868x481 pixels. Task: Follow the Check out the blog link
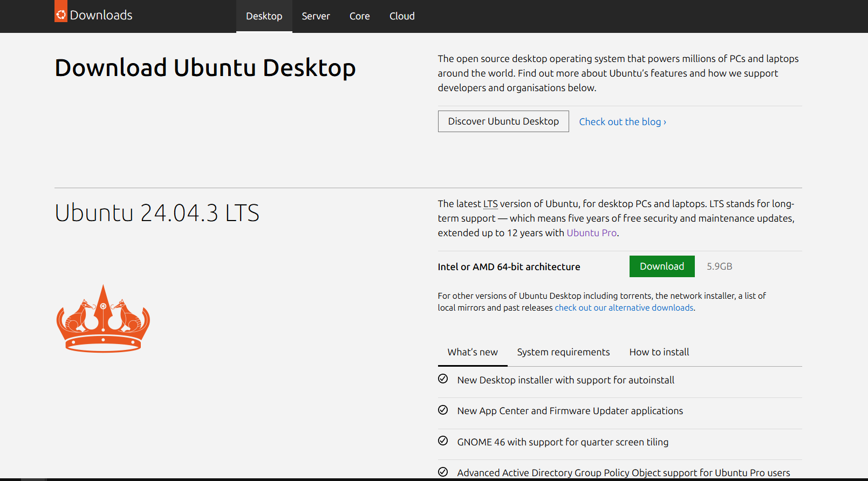pyautogui.click(x=623, y=122)
